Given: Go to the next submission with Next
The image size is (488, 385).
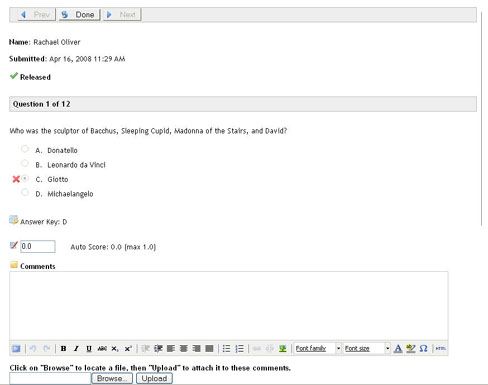Looking at the screenshot, I should coord(122,15).
